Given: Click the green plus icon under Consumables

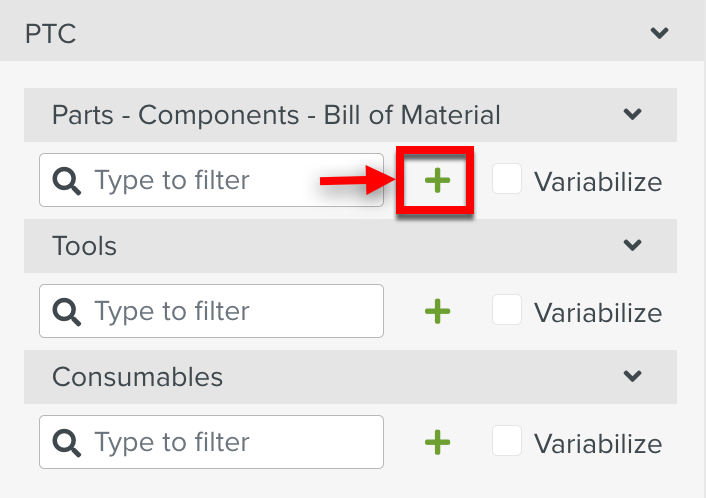Looking at the screenshot, I should (x=437, y=442).
